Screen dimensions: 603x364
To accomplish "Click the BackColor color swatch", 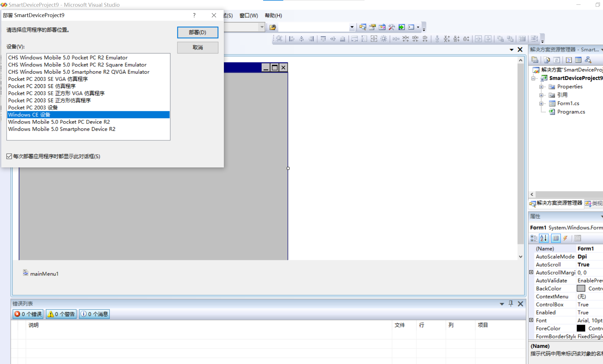I will (581, 288).
